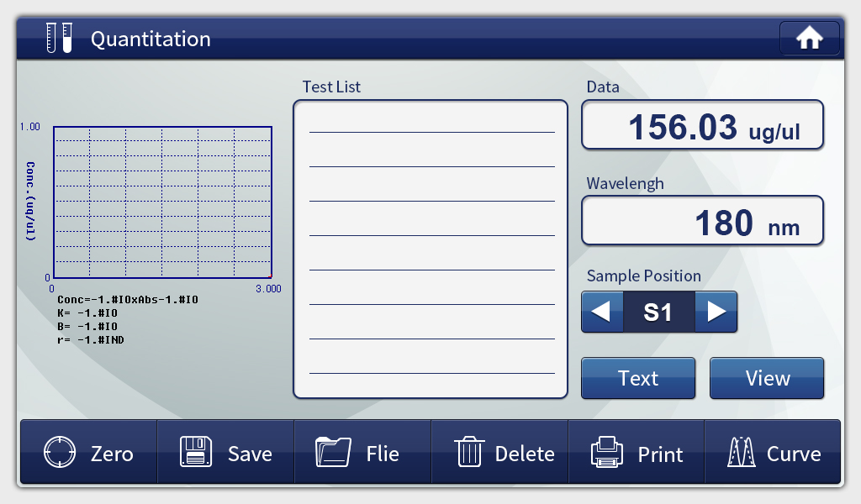Click the Delete trash can icon
861x504 pixels.
(468, 454)
